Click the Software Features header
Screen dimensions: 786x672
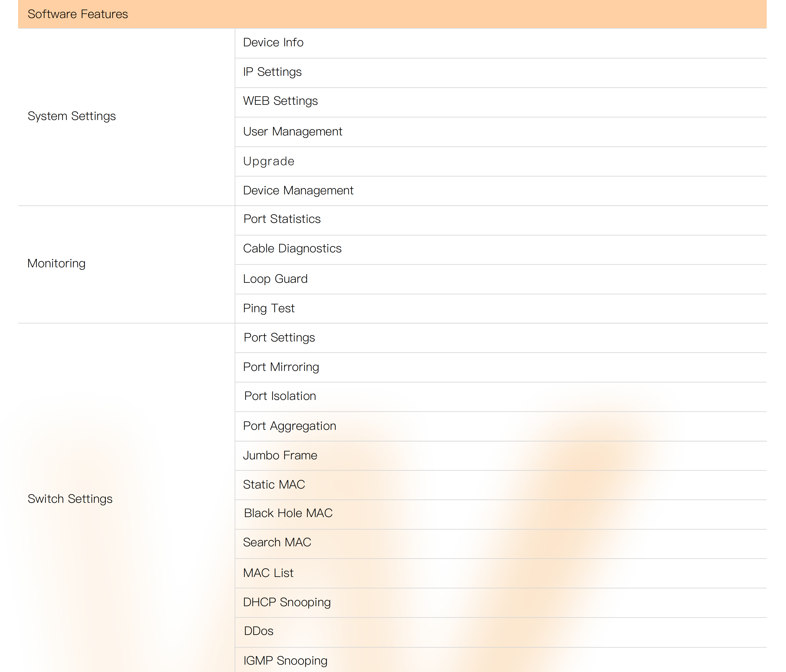click(x=78, y=14)
